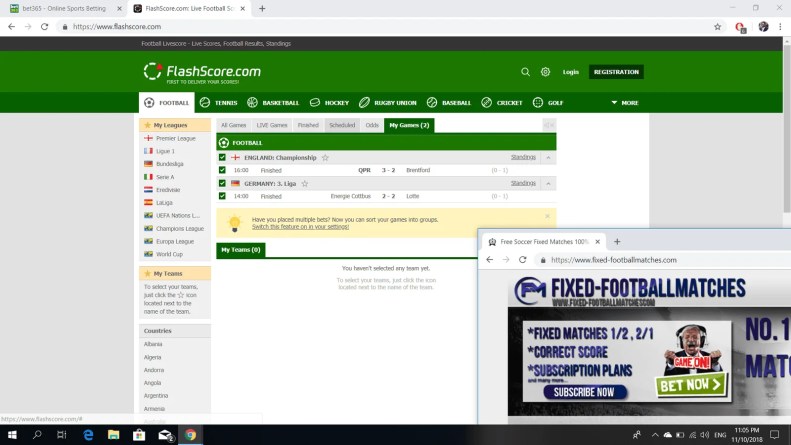Open Champions League in My Leagues
The image size is (791, 445).
coord(180,229)
